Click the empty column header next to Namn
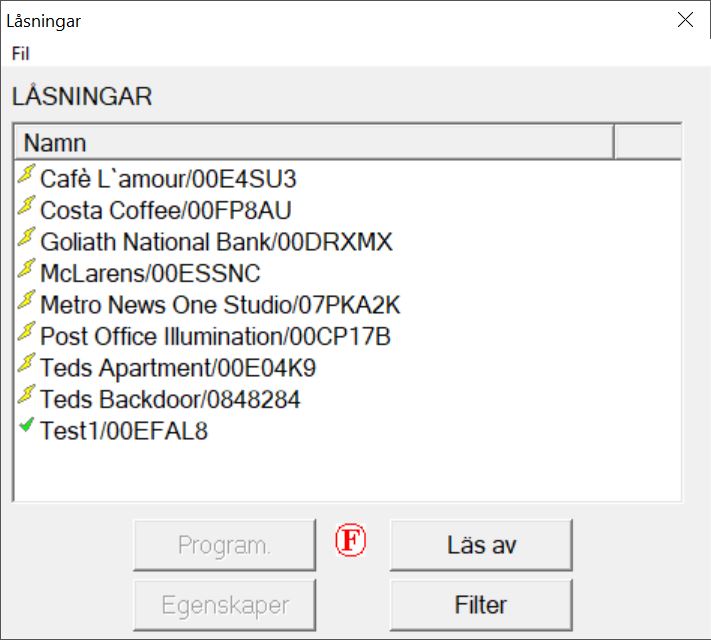Viewport: 711px width, 640px height. 647,142
